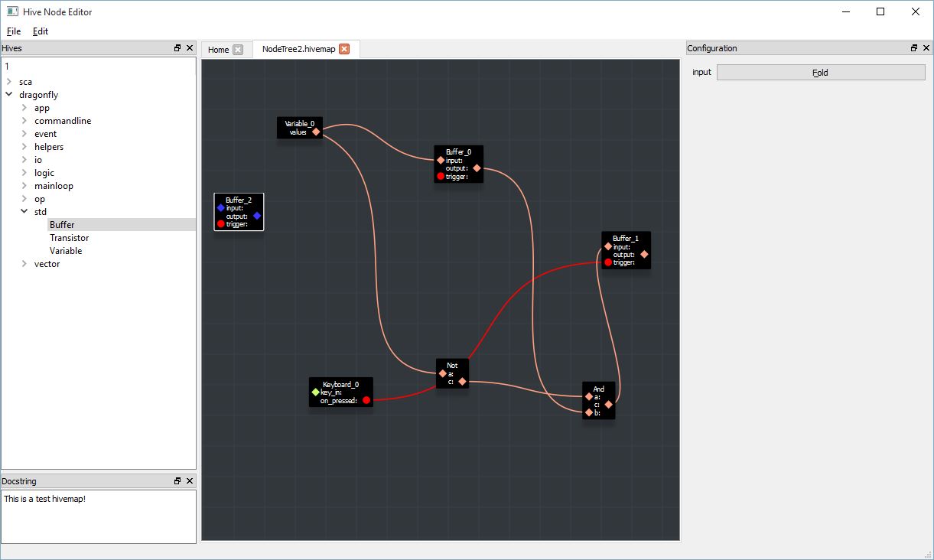The width and height of the screenshot is (934, 560).
Task: Click Buffer_1 red trigger pin
Action: pos(608,262)
